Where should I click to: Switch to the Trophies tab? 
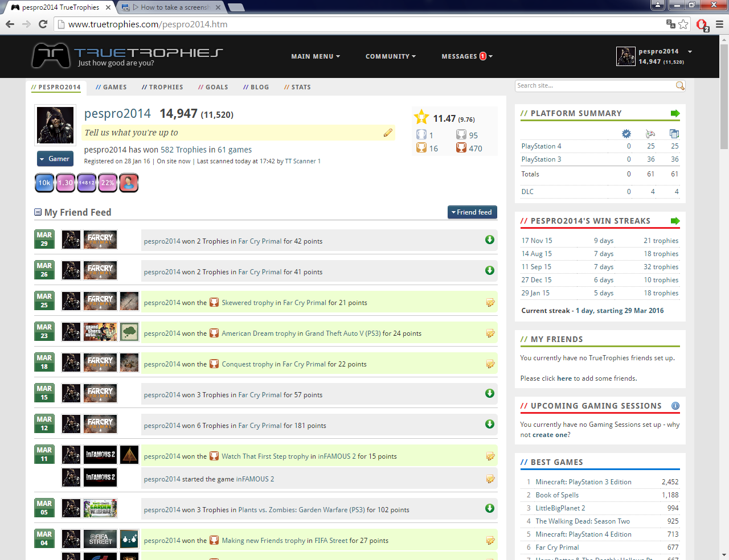click(x=162, y=87)
